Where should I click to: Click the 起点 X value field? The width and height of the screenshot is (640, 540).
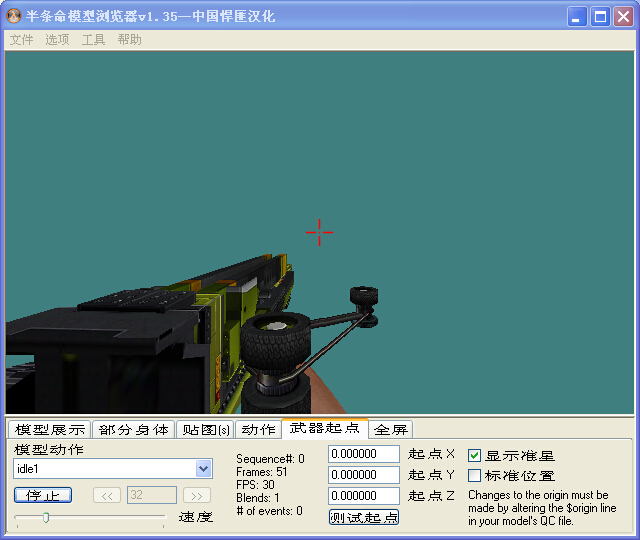click(364, 454)
